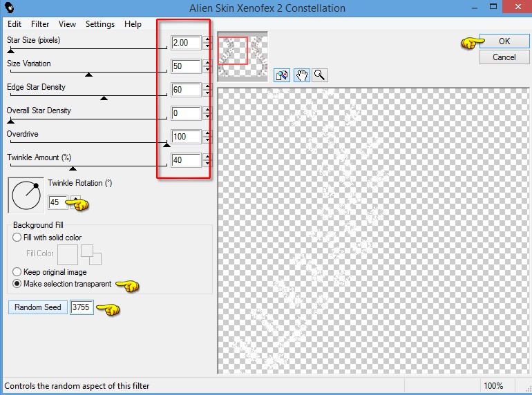Screen dimensions: 532x395
Task: Click the Overdrive value field
Action: 186,137
